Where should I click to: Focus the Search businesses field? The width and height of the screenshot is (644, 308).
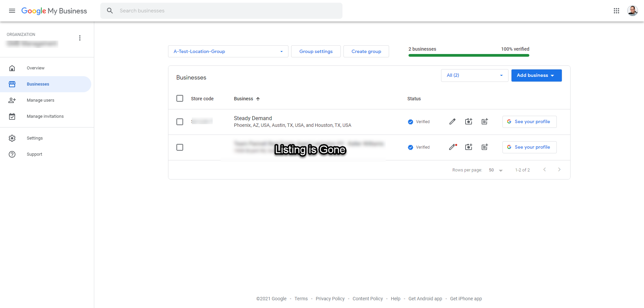point(221,11)
